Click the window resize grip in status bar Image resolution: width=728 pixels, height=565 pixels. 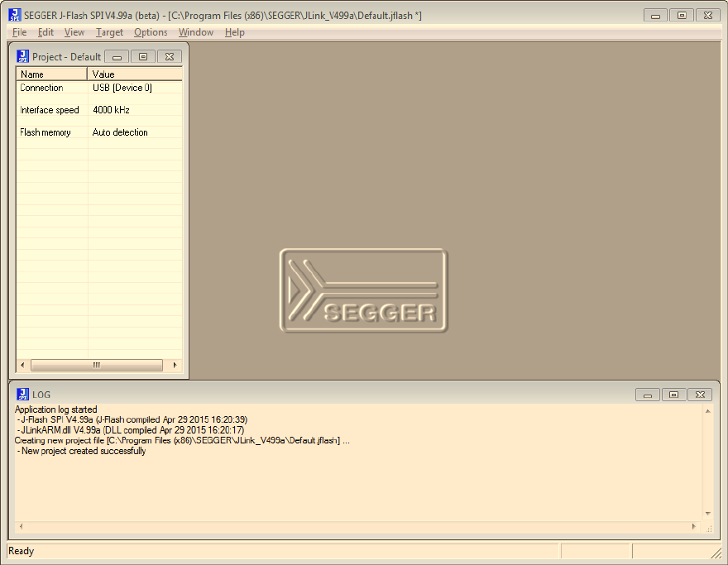716,553
